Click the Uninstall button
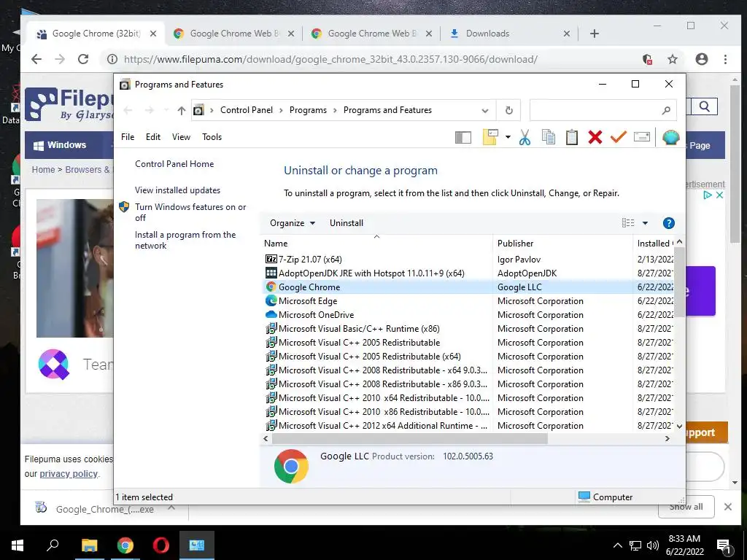 point(347,223)
